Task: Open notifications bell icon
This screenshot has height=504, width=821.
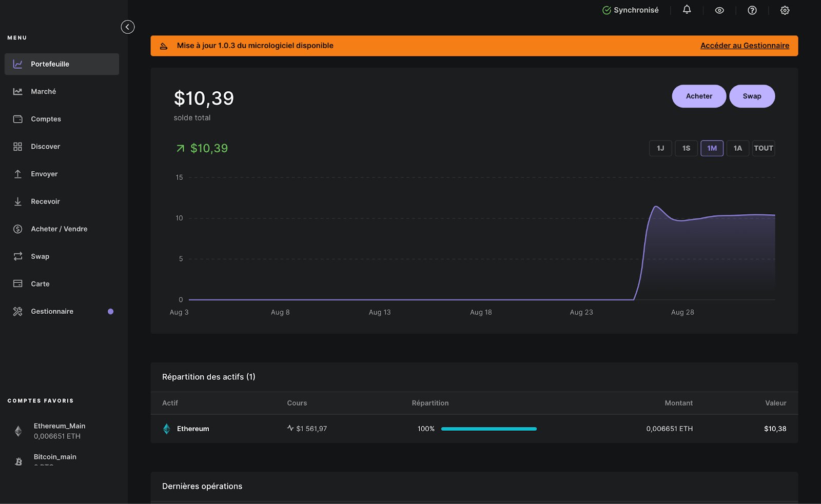Action: click(x=687, y=10)
